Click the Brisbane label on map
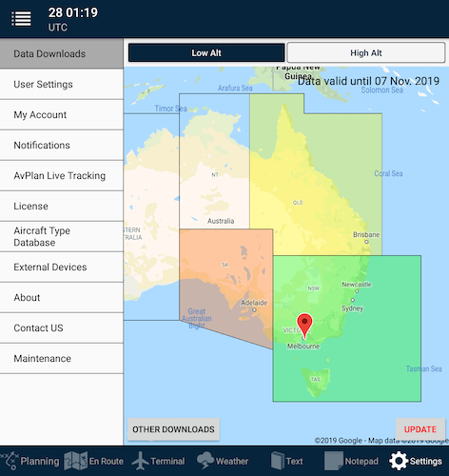This screenshot has height=476, width=449. point(366,234)
